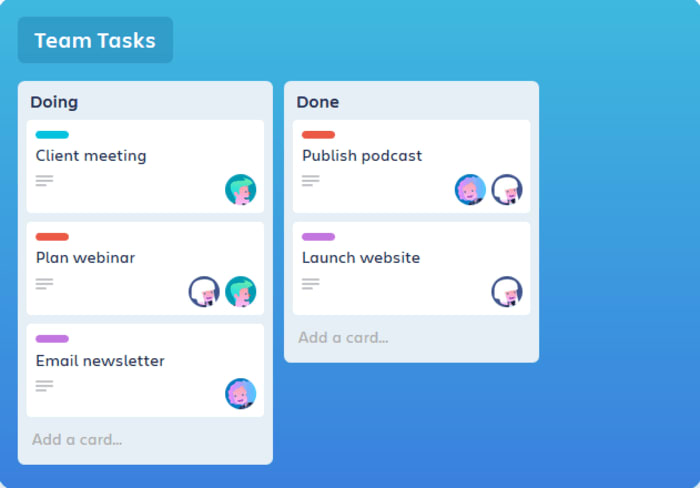Click white-haired member avatar on Launch website
700x488 pixels.
tap(507, 292)
